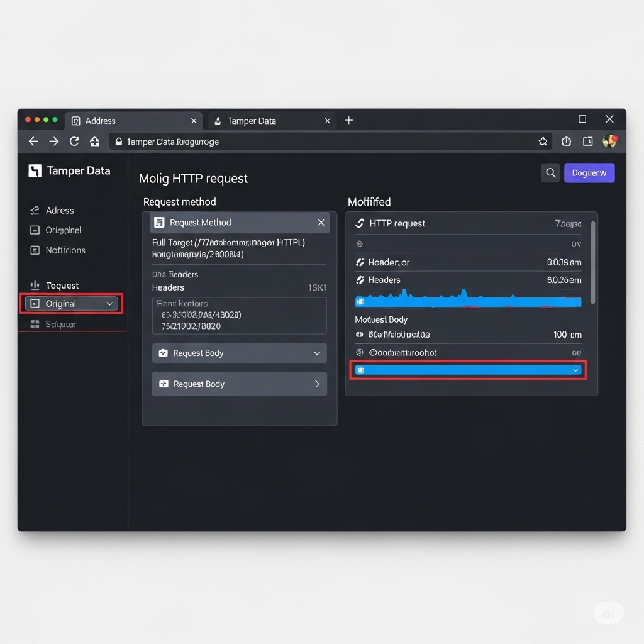Image resolution: width=644 pixels, height=644 pixels.
Task: Click the share icon in browser toolbar
Action: click(x=566, y=142)
